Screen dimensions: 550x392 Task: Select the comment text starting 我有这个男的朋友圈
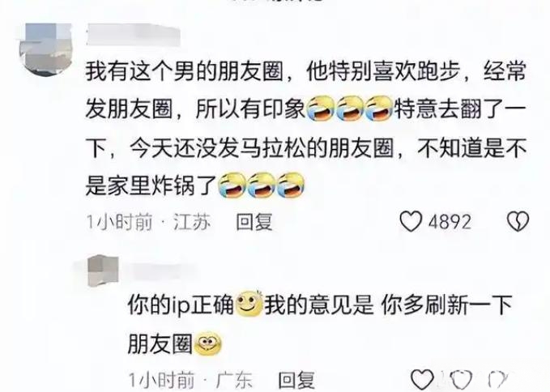click(x=306, y=128)
